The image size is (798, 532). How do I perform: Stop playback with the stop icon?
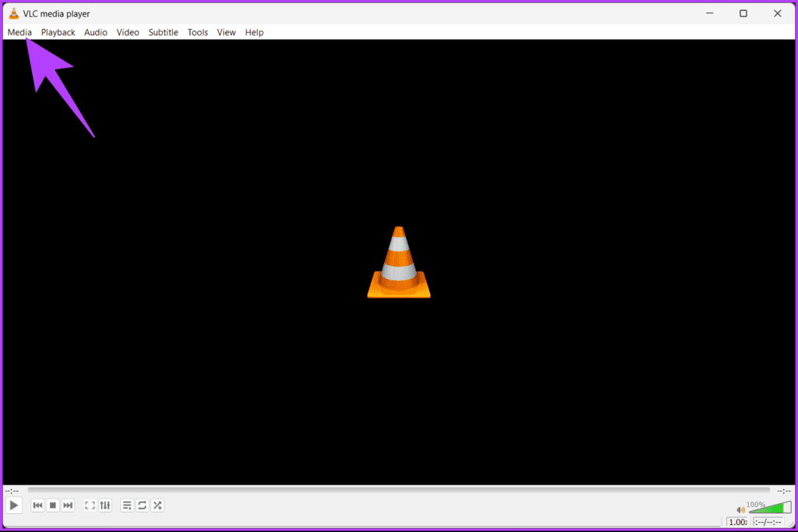coord(53,506)
